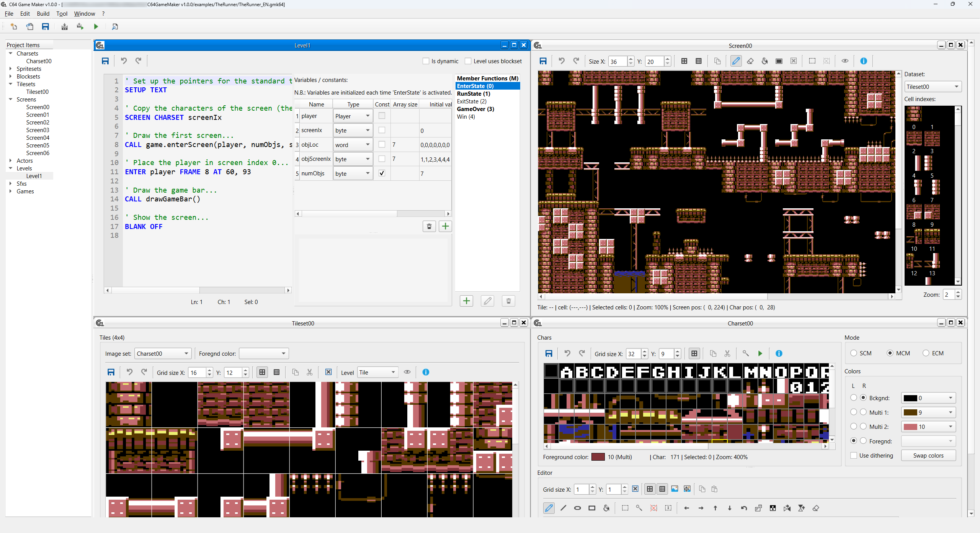Select RunState in Member Functions list
The width and height of the screenshot is (980, 533).
(474, 93)
